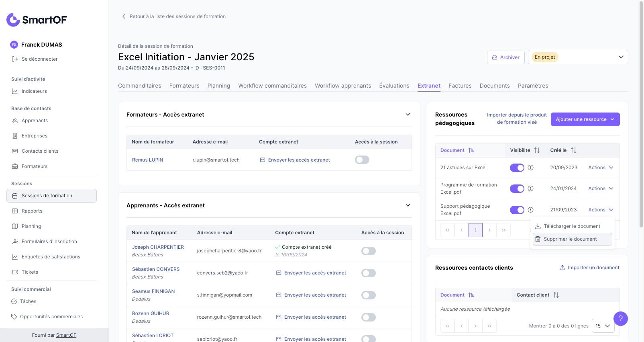This screenshot has height=342, width=644.
Task: Switch to the Factures tab
Action: pyautogui.click(x=460, y=86)
